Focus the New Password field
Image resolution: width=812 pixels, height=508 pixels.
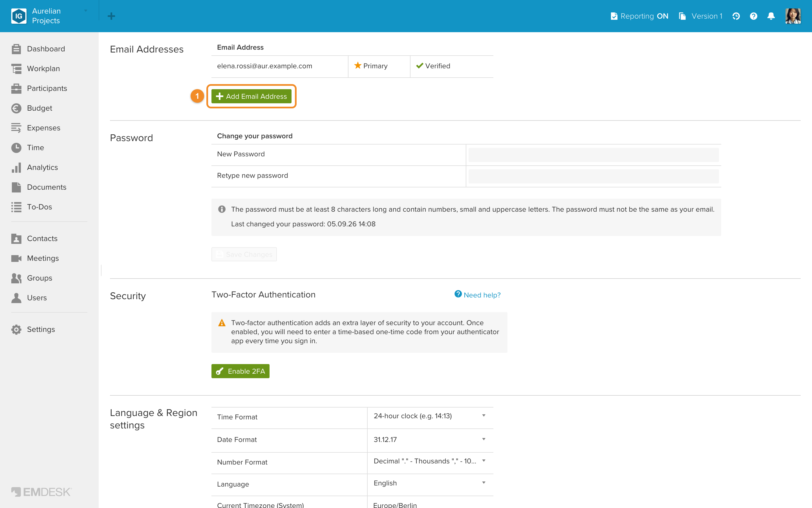click(593, 155)
